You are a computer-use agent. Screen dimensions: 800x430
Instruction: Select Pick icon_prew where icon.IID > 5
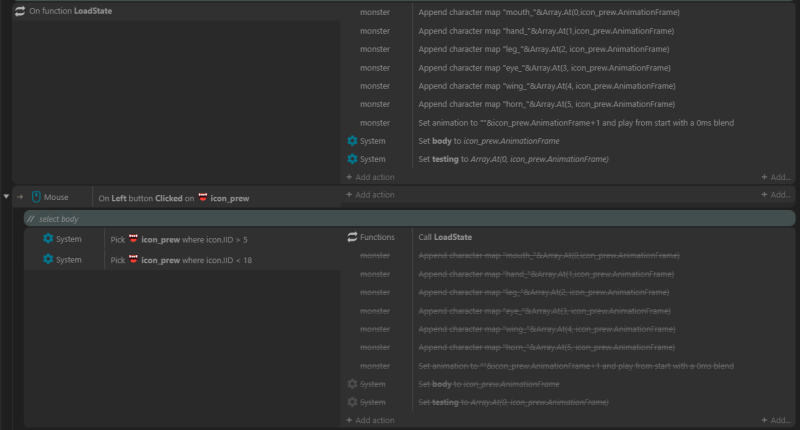[x=179, y=239]
